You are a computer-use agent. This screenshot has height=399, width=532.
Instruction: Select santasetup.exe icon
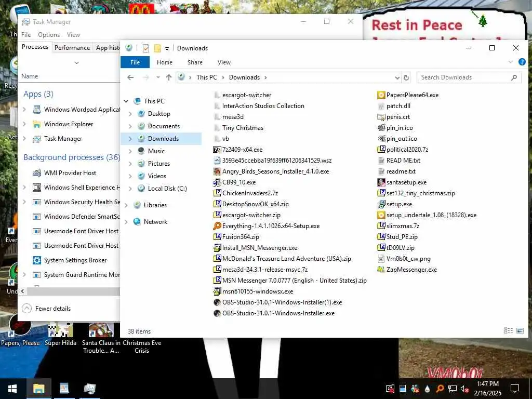coord(381,182)
